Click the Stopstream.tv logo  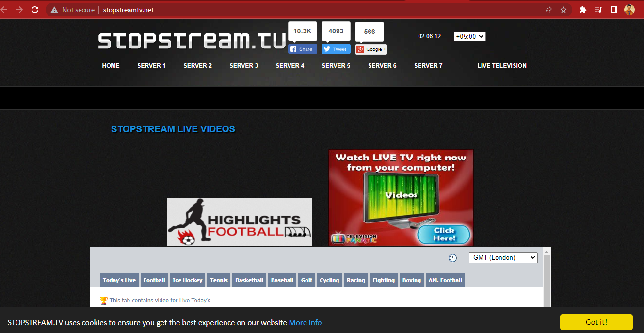tap(192, 41)
